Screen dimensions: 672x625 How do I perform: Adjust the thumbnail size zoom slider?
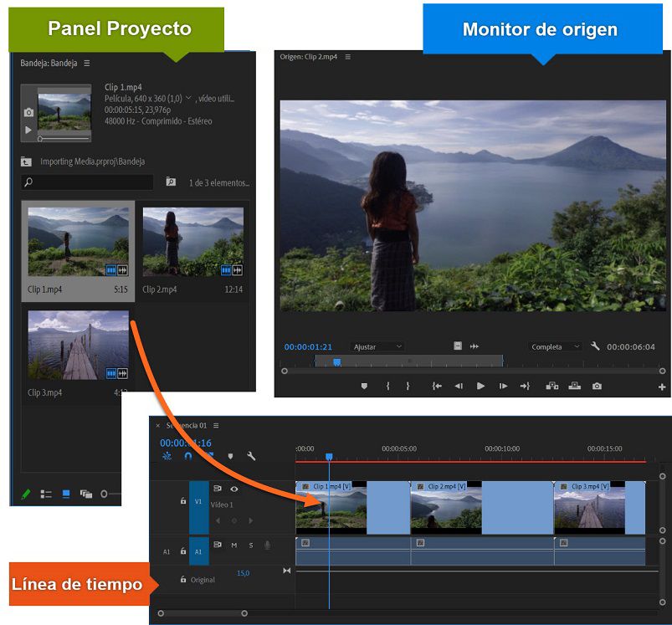coord(104,494)
